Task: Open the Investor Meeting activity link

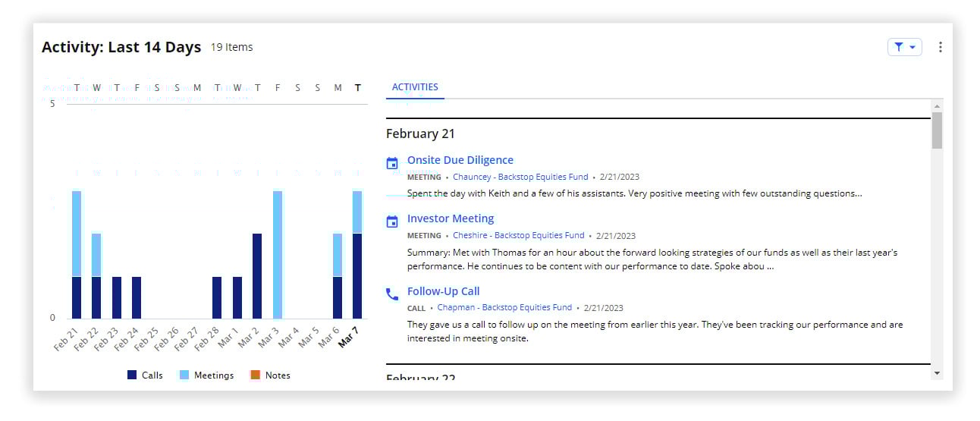Action: click(x=450, y=218)
